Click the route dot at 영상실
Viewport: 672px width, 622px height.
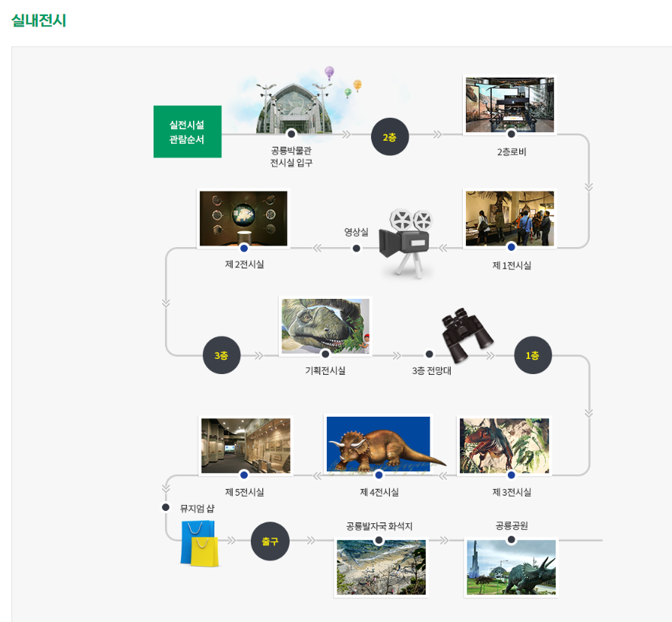(x=356, y=248)
